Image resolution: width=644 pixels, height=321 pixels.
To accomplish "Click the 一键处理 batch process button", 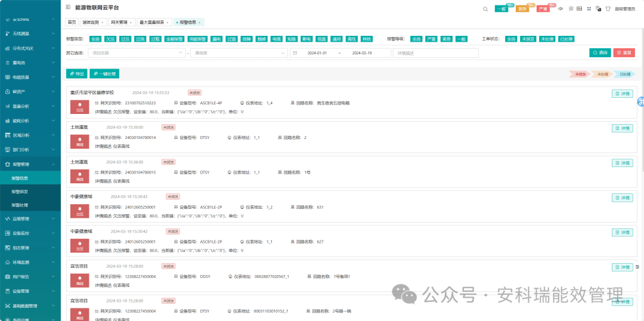I will click(104, 74).
